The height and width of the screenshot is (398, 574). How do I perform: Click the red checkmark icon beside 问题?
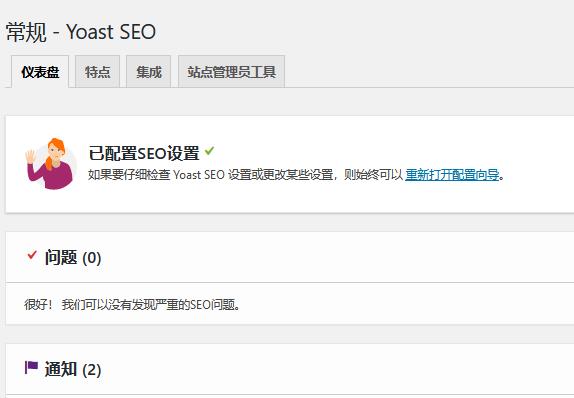(32, 255)
